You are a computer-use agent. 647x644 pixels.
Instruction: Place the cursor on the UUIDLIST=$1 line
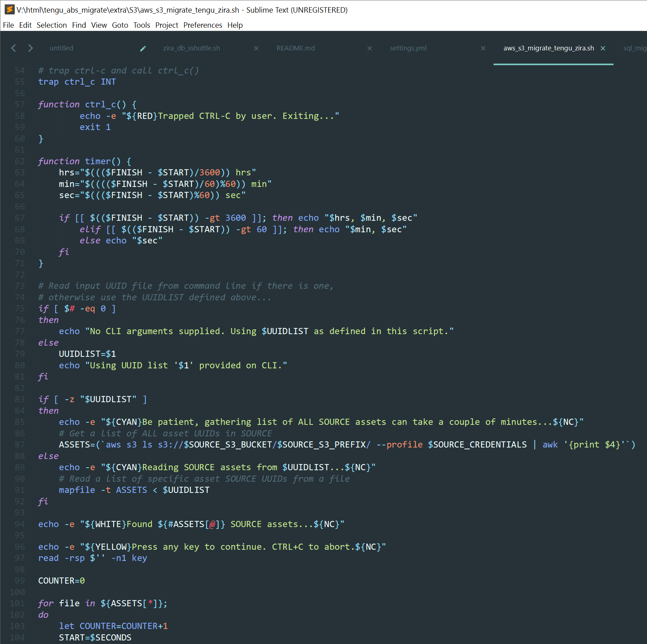pyautogui.click(x=88, y=353)
